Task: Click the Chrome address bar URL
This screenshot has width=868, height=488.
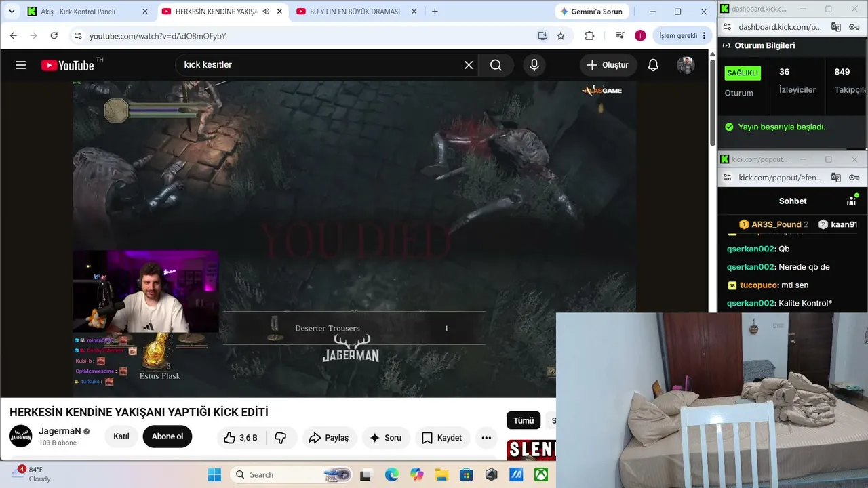Action: (x=157, y=36)
